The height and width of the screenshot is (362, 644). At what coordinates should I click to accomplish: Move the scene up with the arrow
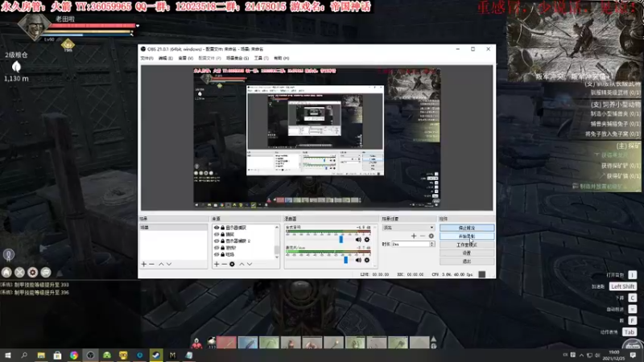tap(161, 265)
